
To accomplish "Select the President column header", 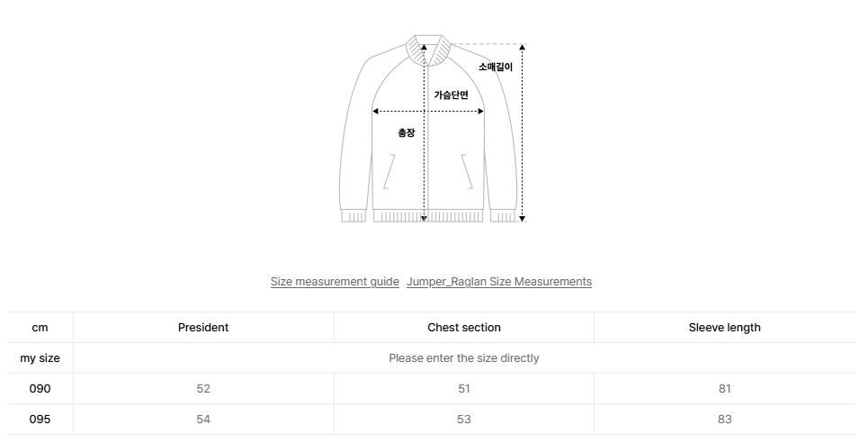I will (x=203, y=328).
